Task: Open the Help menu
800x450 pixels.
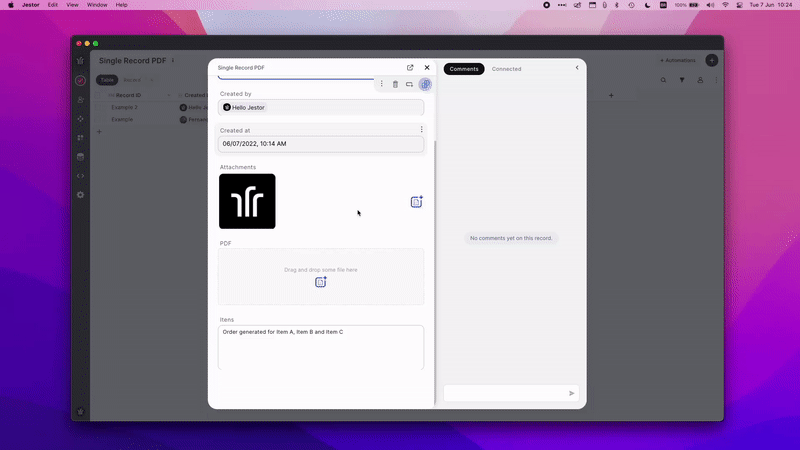Action: click(121, 5)
